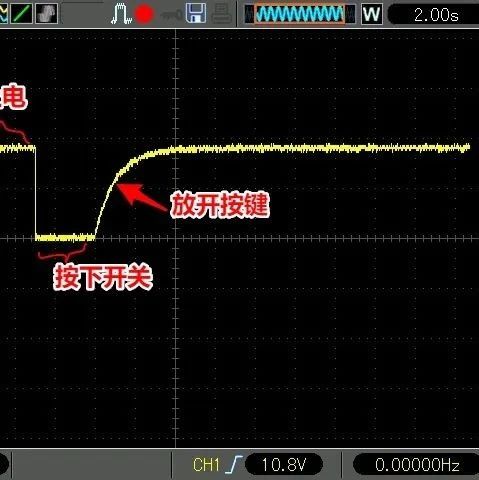This screenshot has width=479, height=480.
Task: Click the CH1 trigger source label
Action: pos(206,465)
